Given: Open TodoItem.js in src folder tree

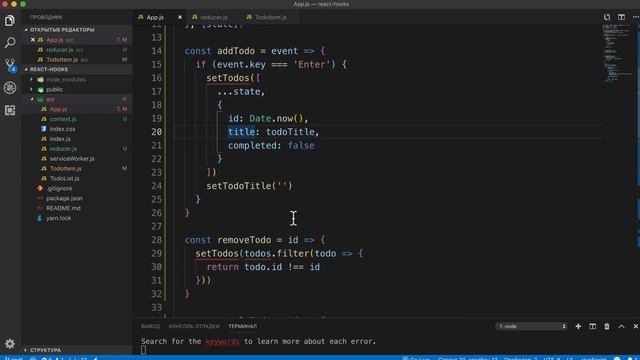Looking at the screenshot, I should [x=77, y=168].
